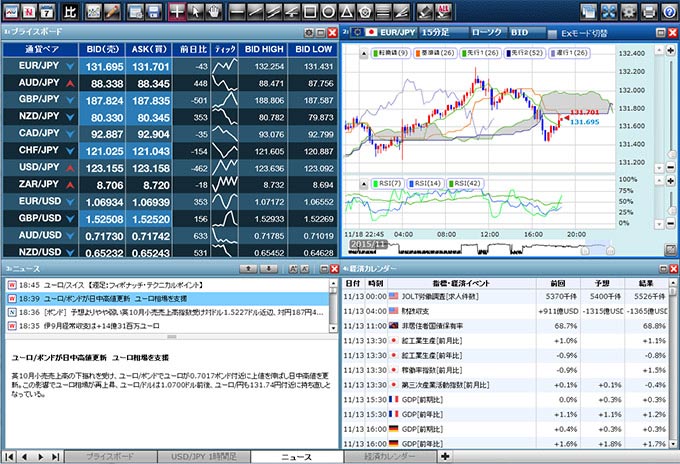Open the help question mark icon

click(x=668, y=11)
